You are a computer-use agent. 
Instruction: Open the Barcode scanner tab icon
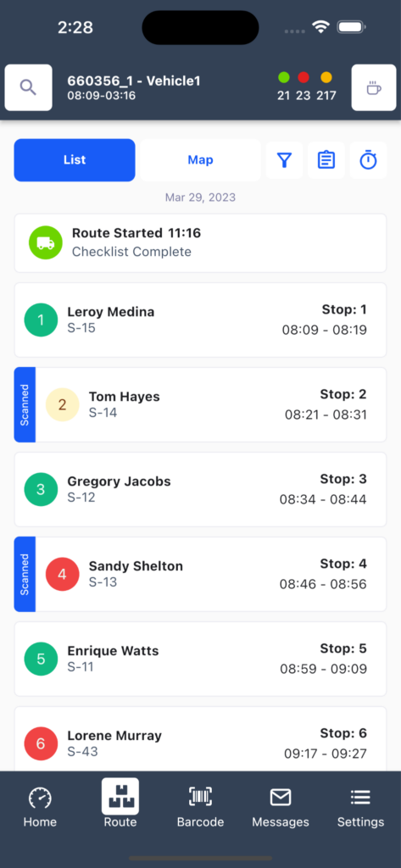point(200,797)
